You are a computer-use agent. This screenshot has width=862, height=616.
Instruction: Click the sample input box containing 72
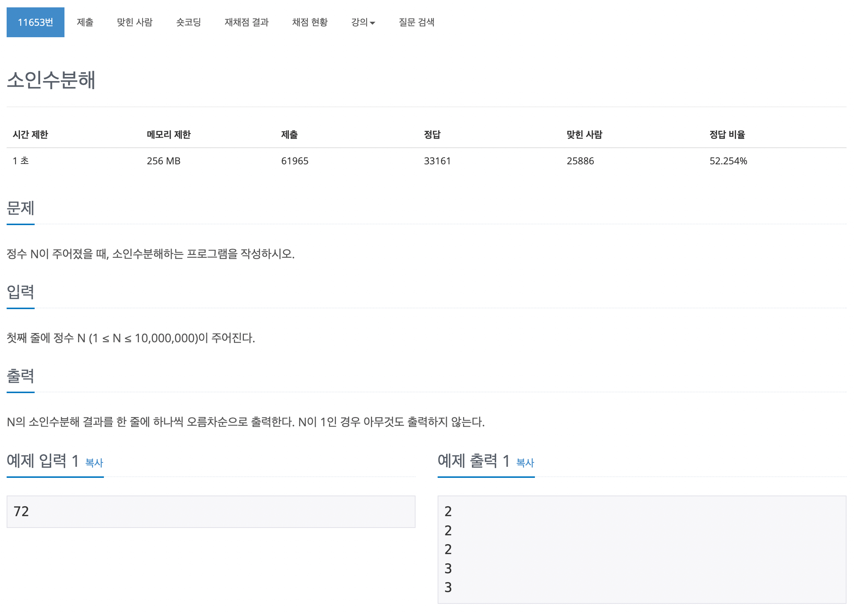[211, 512]
